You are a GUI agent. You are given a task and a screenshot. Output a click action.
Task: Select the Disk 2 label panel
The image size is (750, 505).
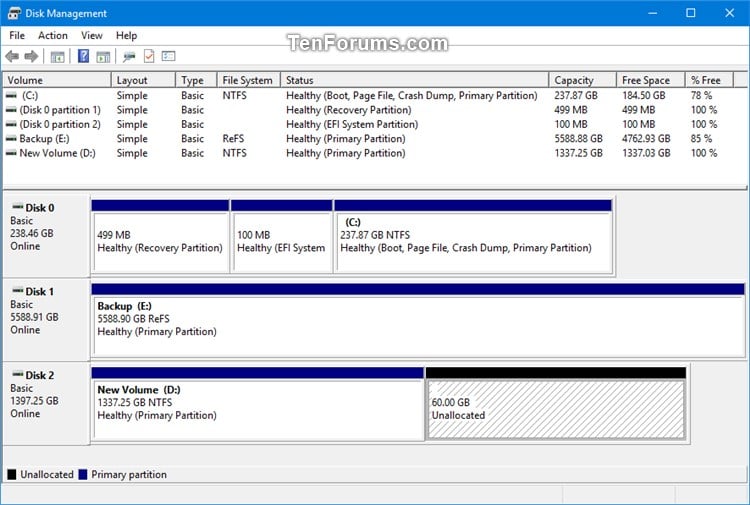46,403
